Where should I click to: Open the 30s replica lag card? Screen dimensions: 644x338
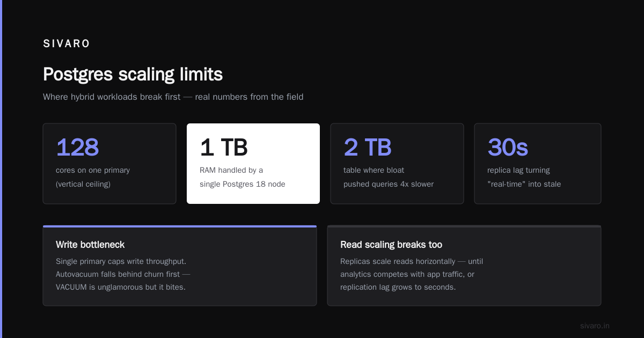pyautogui.click(x=538, y=164)
